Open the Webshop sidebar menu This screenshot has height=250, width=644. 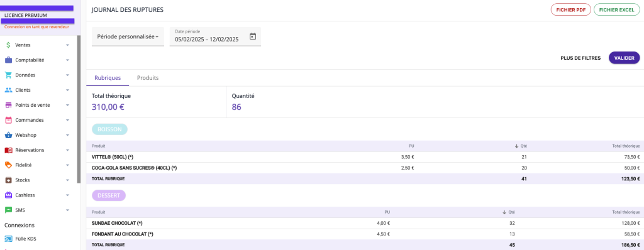[x=38, y=135]
